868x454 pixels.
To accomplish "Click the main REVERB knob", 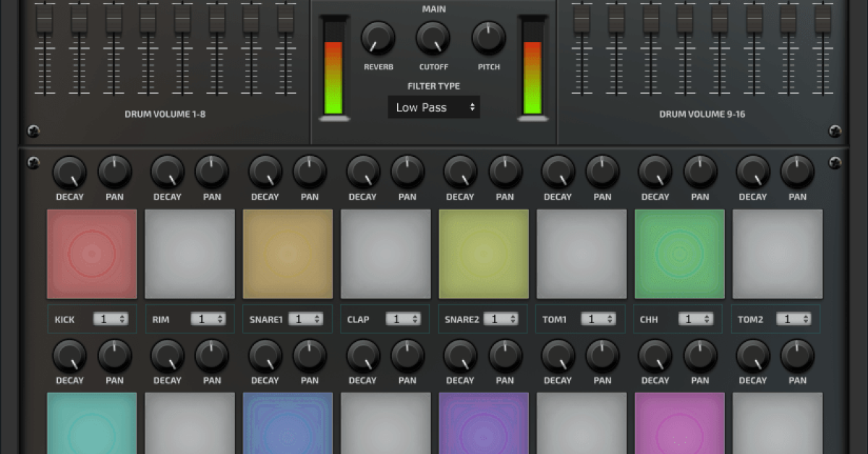I will coord(378,38).
